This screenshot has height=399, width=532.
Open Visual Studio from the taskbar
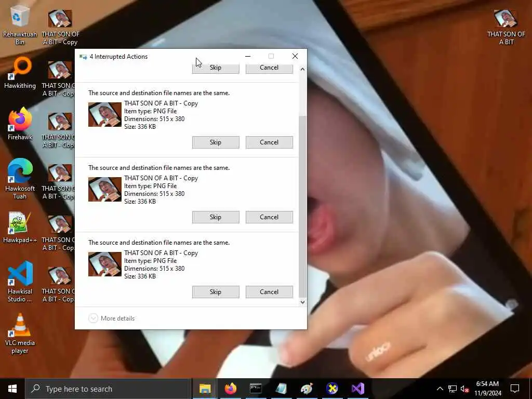click(357, 389)
